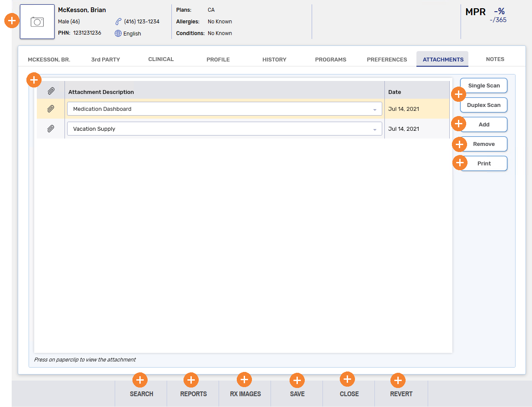This screenshot has width=532, height=407.
Task: Switch to the CLINICAL tab
Action: (161, 59)
